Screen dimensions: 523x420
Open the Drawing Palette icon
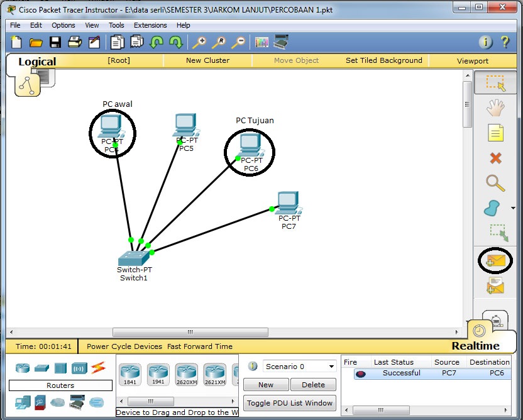tap(261, 42)
